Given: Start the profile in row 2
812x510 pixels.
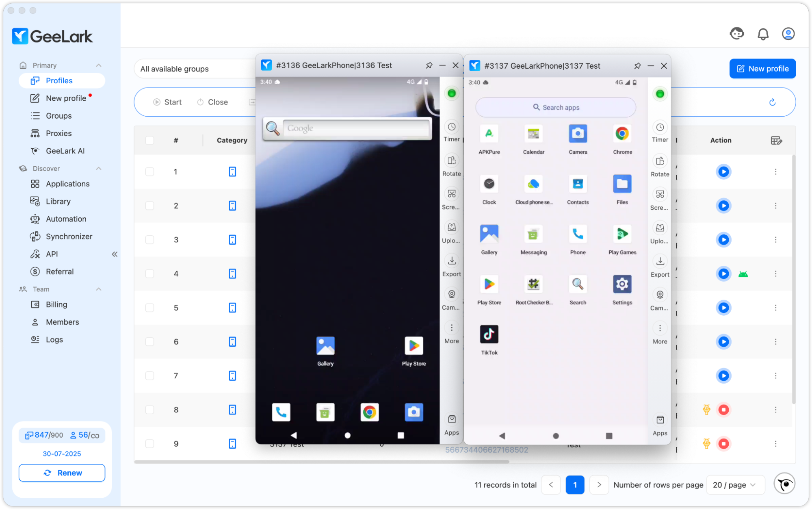Looking at the screenshot, I should click(x=723, y=206).
